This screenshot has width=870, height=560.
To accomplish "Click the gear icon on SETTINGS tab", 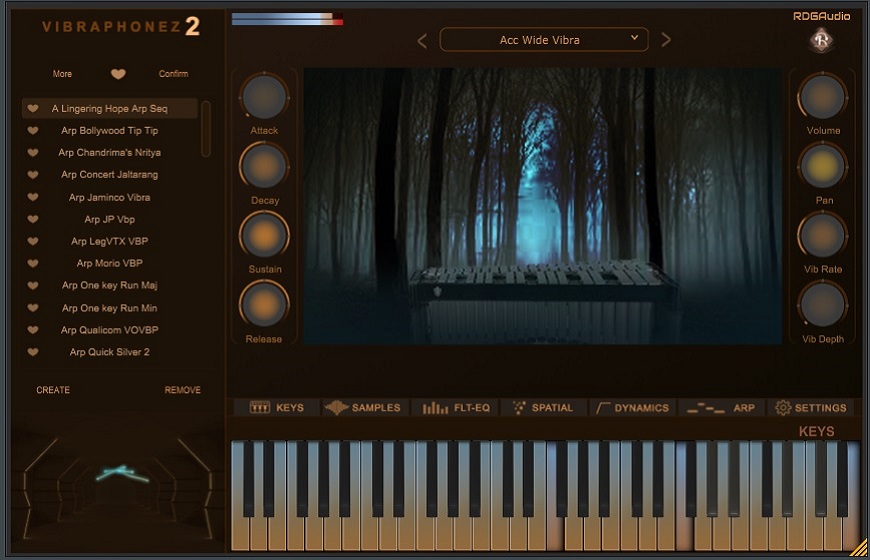I will (x=783, y=408).
